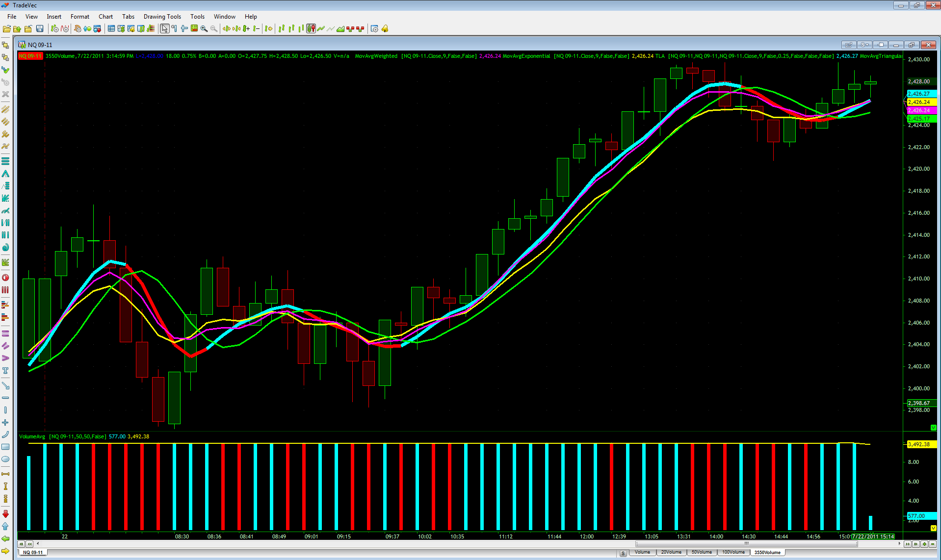Switch to the 20Volume tab
The width and height of the screenshot is (941, 560).
(x=671, y=552)
